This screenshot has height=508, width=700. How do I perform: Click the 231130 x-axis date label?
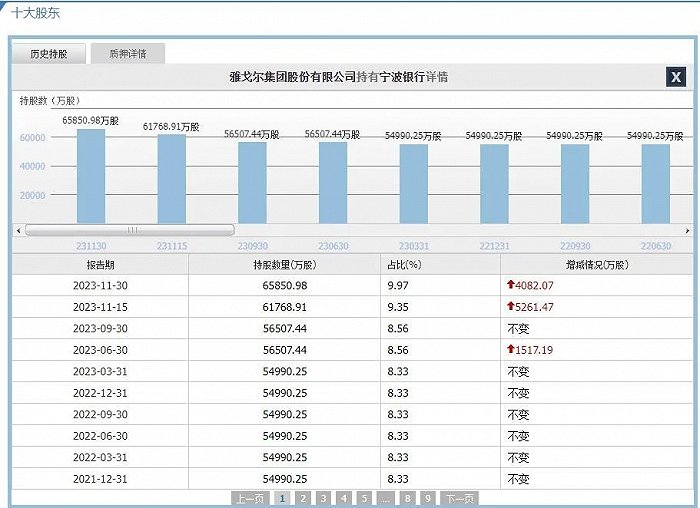pyautogui.click(x=91, y=246)
